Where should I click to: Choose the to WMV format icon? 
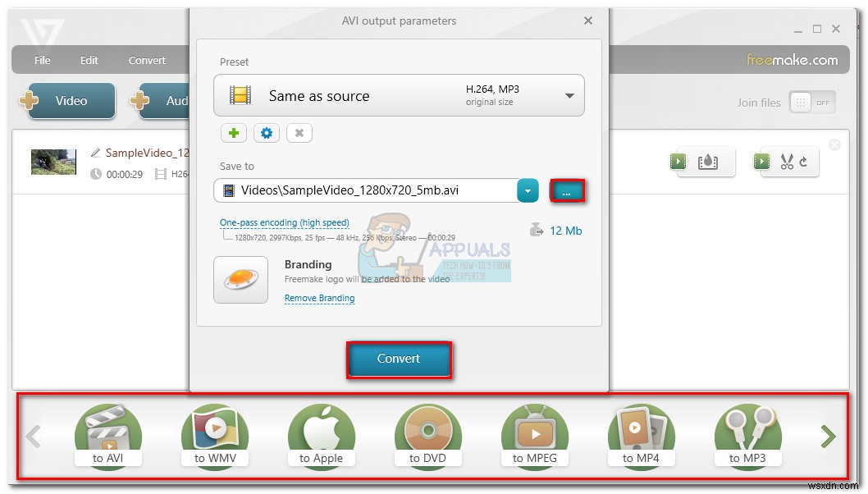coord(215,436)
